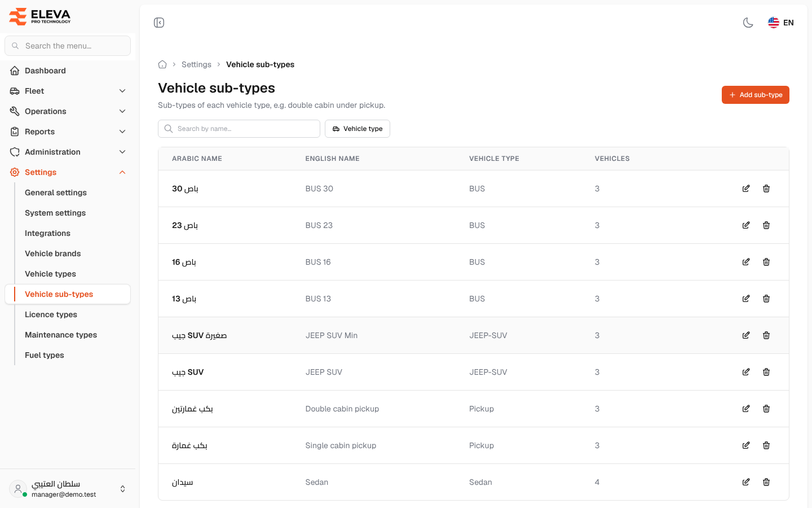Open the Licence types link
The height and width of the screenshot is (508, 812).
click(51, 314)
